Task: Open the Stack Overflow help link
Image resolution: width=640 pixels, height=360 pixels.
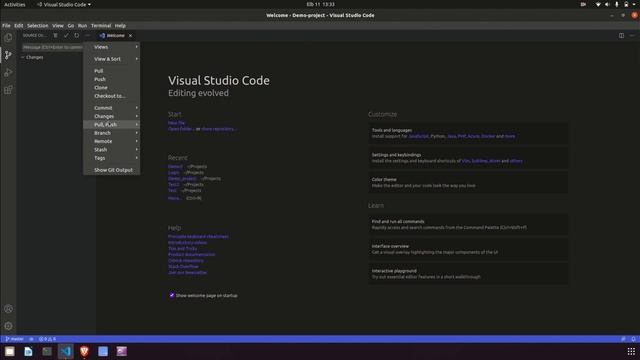Action: [x=183, y=267]
